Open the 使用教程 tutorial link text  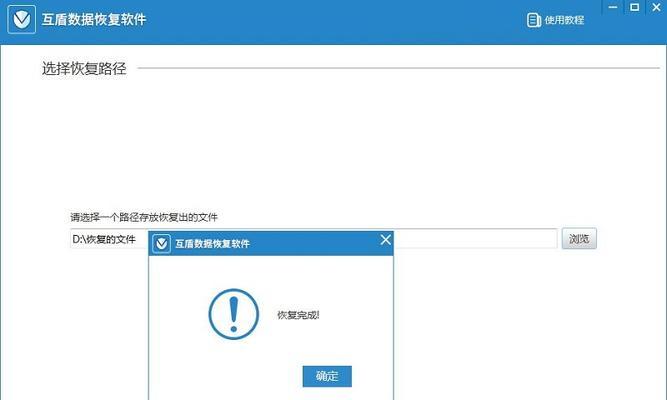(564, 20)
